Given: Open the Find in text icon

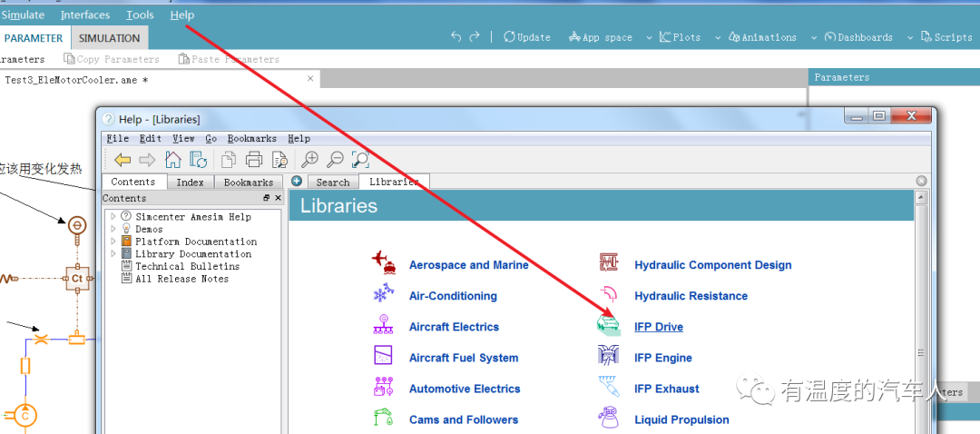Looking at the screenshot, I should coord(279,160).
